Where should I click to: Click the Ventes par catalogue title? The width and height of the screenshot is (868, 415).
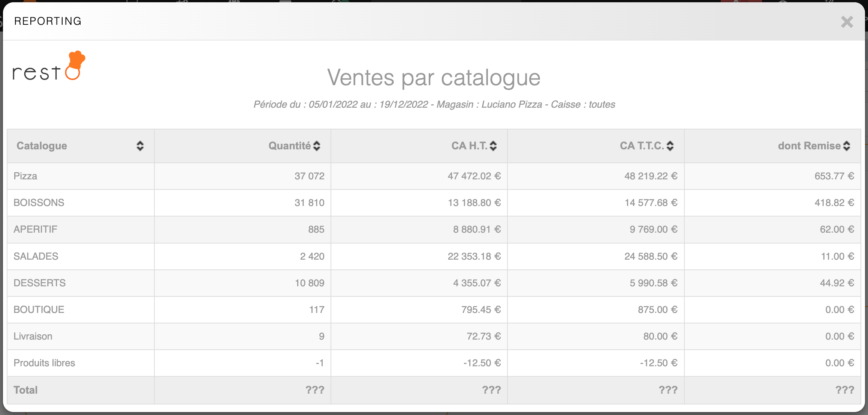[x=434, y=78]
